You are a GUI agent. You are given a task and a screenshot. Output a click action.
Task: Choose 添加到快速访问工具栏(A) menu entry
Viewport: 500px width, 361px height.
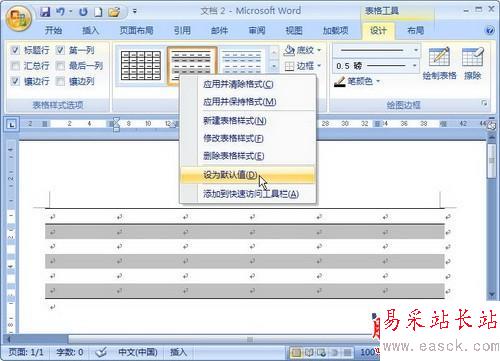click(x=247, y=194)
